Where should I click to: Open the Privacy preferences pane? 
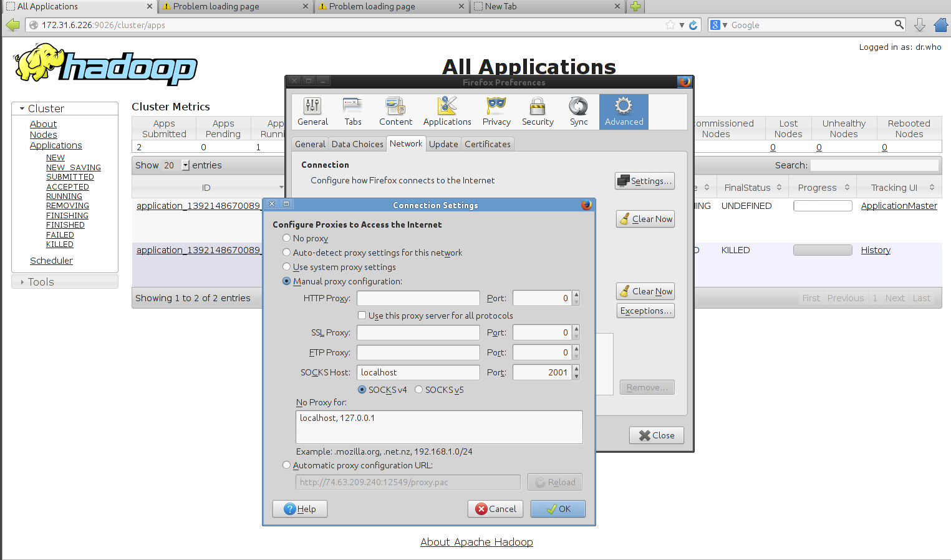tap(496, 112)
